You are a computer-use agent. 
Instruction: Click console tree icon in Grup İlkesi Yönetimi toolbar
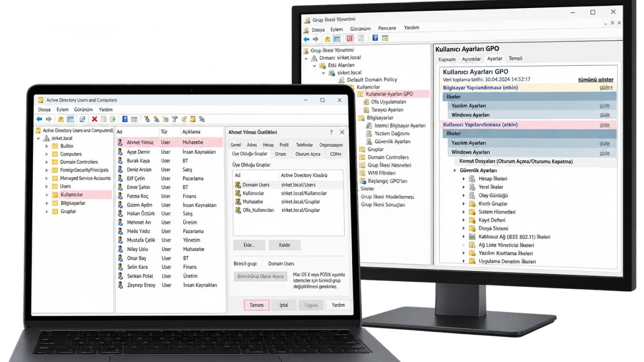[x=337, y=39]
